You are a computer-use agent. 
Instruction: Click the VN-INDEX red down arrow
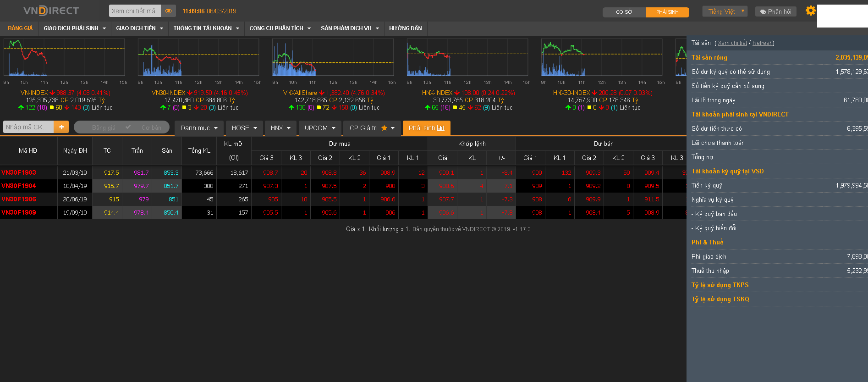(52, 93)
